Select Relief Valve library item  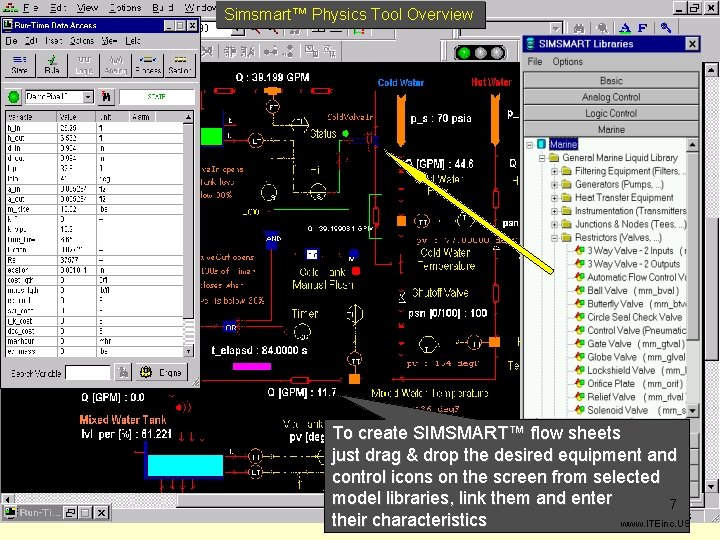tap(630, 397)
